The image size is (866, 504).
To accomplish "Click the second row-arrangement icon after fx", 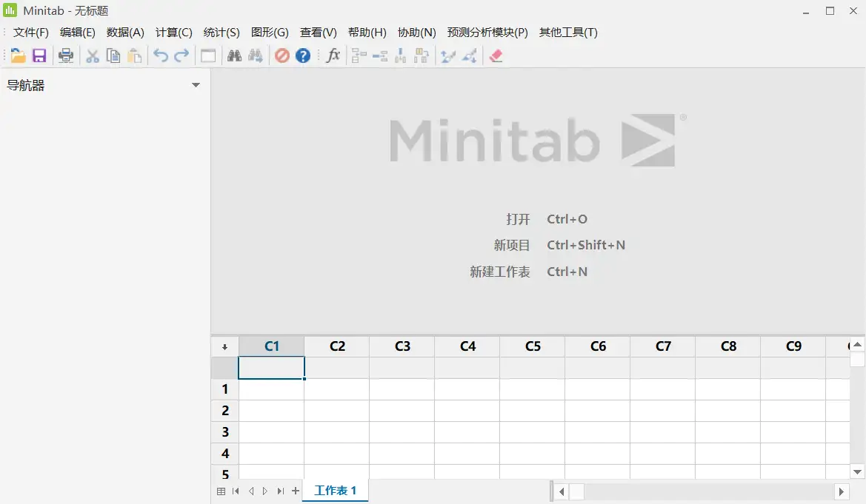I will [x=380, y=56].
